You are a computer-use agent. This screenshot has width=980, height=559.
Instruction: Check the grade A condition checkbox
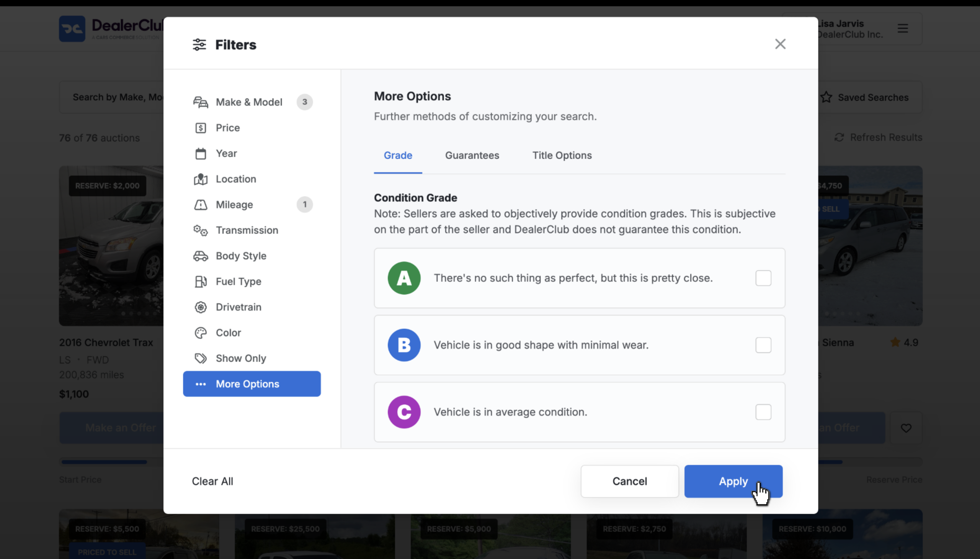point(763,278)
